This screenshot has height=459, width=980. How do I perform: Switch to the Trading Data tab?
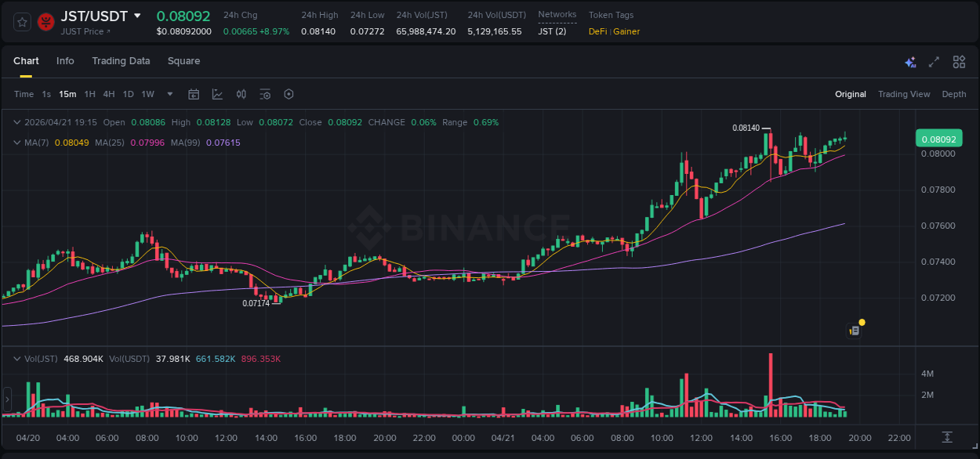click(121, 60)
